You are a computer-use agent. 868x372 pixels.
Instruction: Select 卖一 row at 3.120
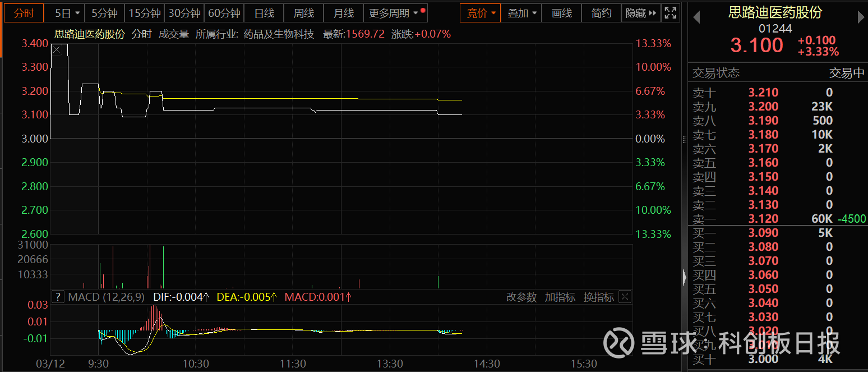[778, 219]
